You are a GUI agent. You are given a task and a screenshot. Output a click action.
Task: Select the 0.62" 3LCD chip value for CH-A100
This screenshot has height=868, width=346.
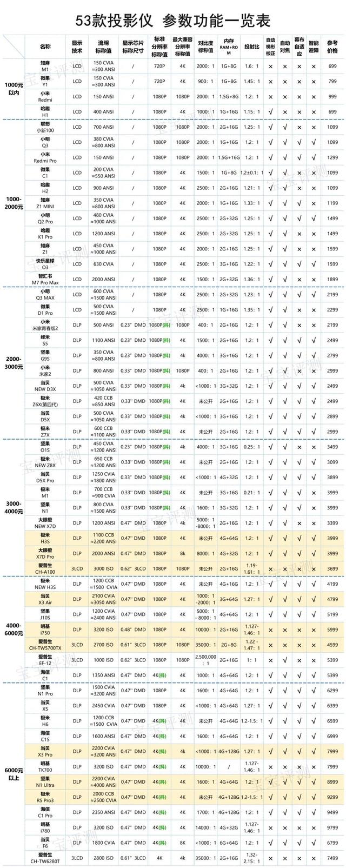pos(133,568)
